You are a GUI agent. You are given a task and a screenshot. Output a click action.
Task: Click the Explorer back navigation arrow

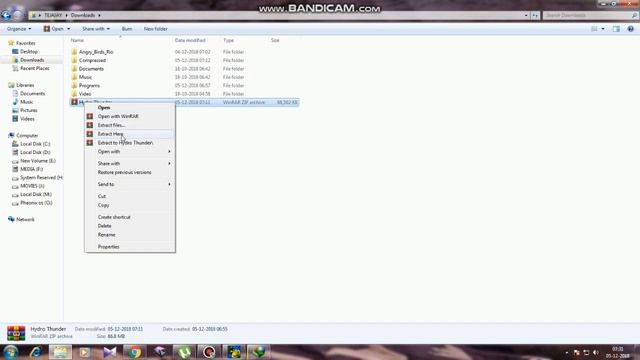tap(6, 16)
